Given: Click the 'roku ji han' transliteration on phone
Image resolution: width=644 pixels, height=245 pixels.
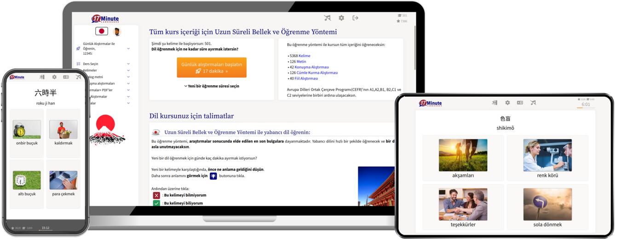Looking at the screenshot, I should click(46, 104).
